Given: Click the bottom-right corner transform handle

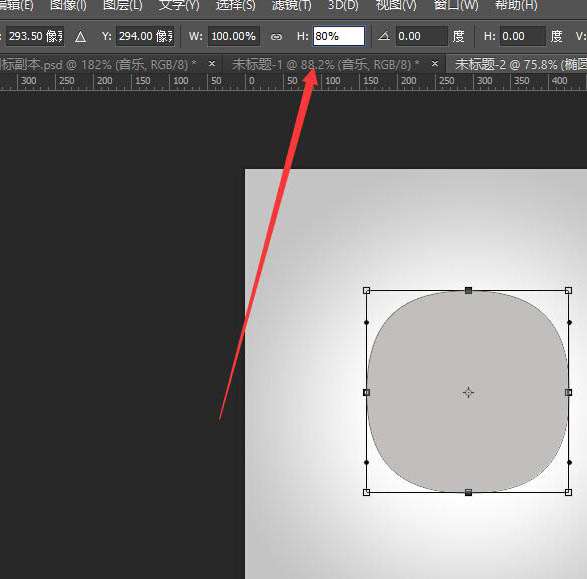Looking at the screenshot, I should 568,492.
